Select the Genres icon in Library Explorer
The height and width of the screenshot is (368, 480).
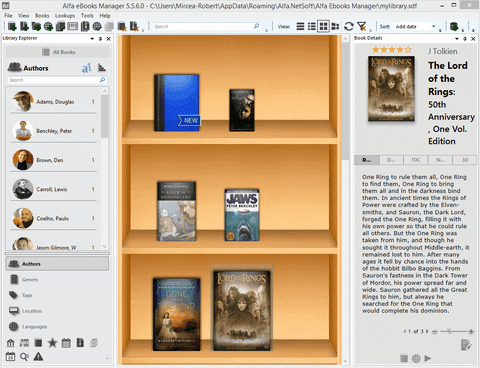(x=14, y=279)
